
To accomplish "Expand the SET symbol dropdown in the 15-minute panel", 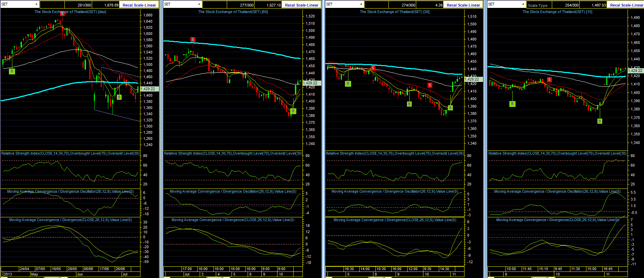I will pos(523,4).
